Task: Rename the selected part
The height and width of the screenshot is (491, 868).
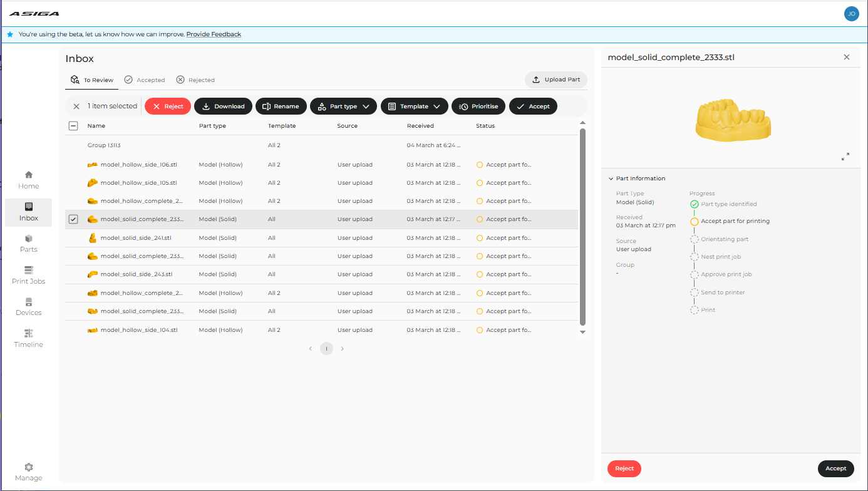Action: point(281,106)
